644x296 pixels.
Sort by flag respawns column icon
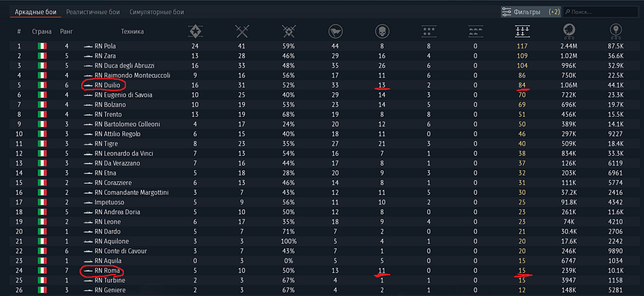coord(335,31)
